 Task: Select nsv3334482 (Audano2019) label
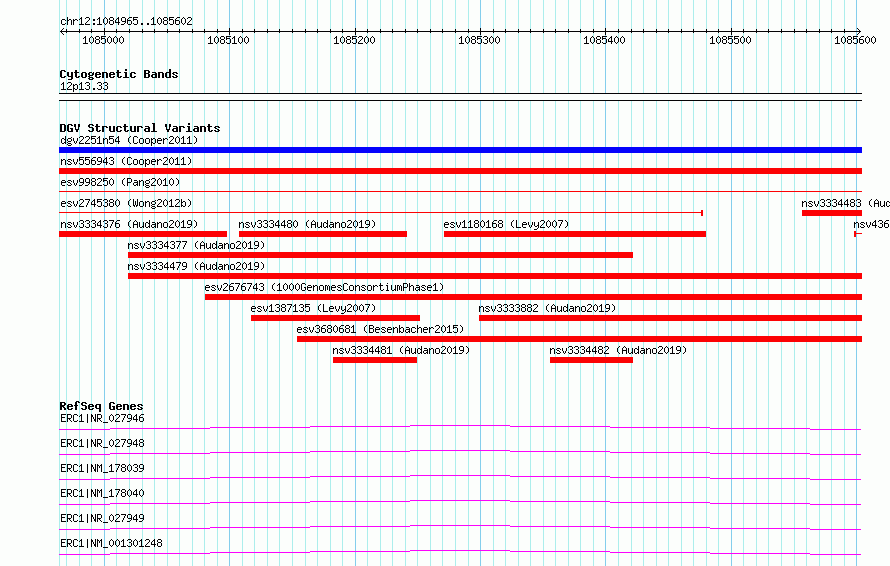click(618, 350)
